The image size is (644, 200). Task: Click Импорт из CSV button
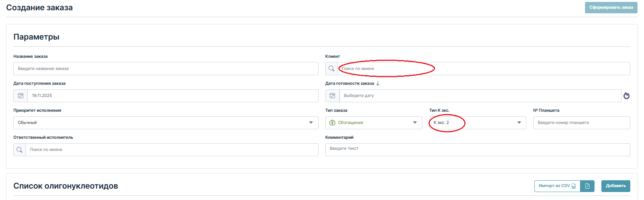pos(557,186)
